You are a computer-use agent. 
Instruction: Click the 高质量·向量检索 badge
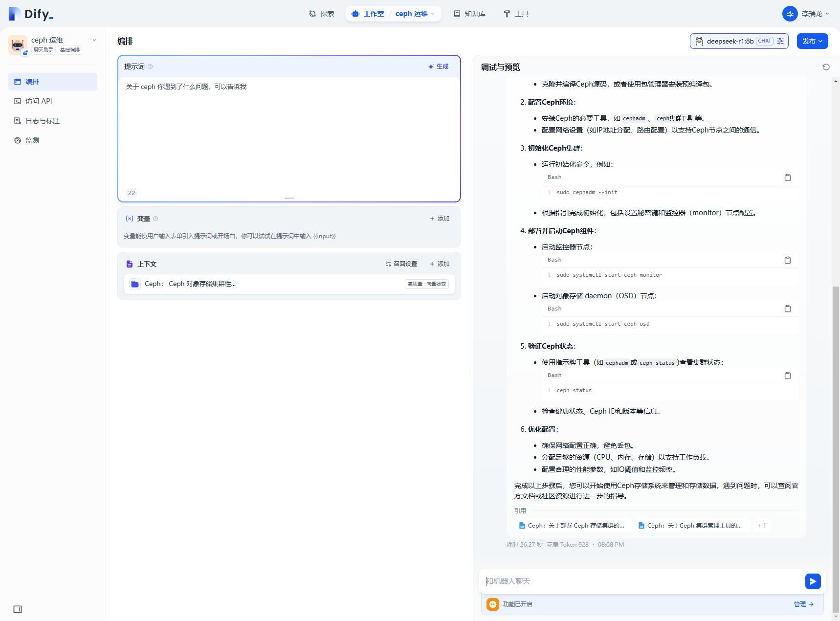point(427,284)
